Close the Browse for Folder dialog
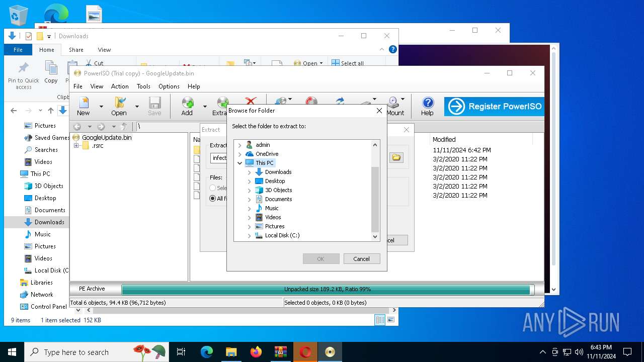 (x=379, y=111)
